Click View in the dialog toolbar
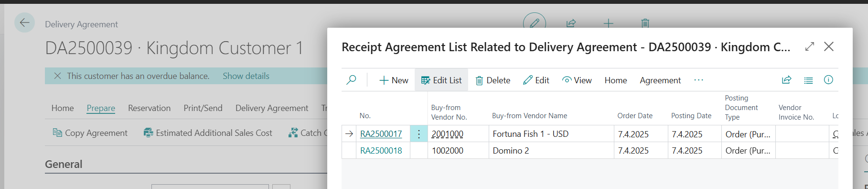This screenshot has height=189, width=868. (x=577, y=80)
